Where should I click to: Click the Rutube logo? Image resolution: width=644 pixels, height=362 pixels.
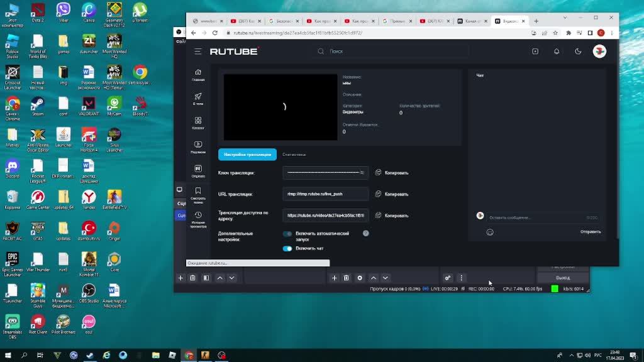(234, 52)
